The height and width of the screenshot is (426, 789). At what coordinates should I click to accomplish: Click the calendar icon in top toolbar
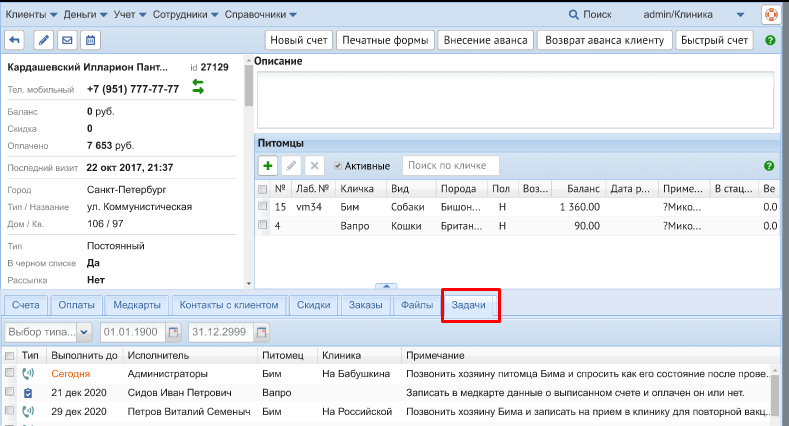(x=91, y=41)
